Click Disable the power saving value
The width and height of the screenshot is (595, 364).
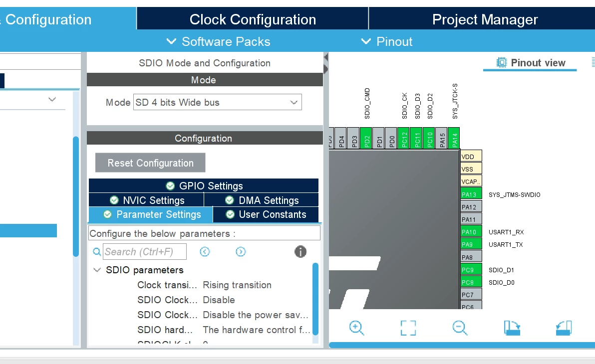coord(256,315)
